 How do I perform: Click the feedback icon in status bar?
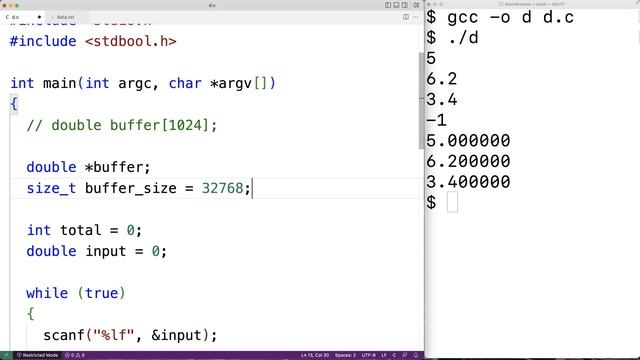pyautogui.click(x=405, y=355)
